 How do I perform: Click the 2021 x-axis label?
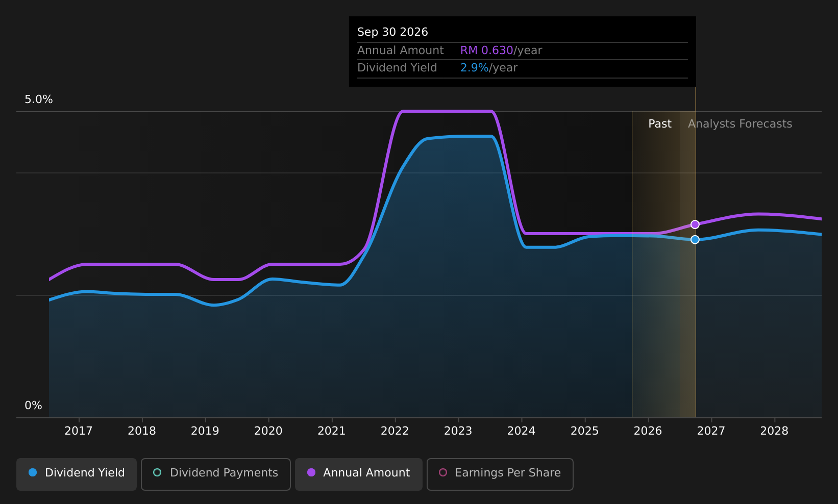332,431
